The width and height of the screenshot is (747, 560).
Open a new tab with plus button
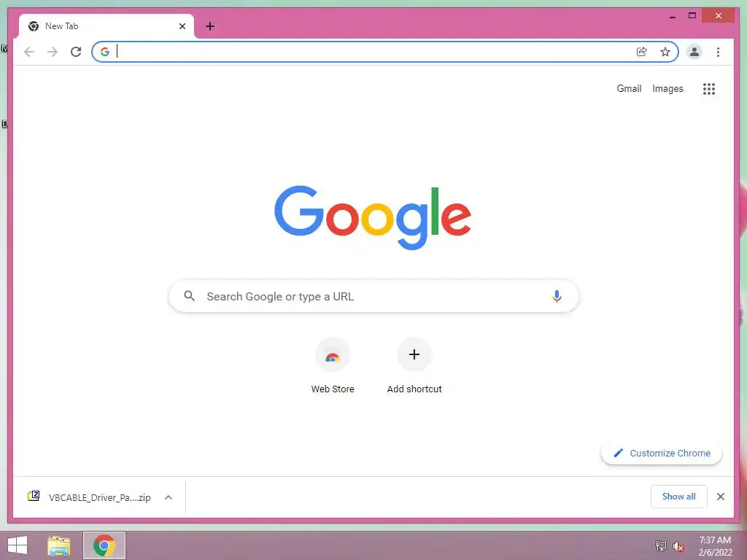pyautogui.click(x=210, y=26)
